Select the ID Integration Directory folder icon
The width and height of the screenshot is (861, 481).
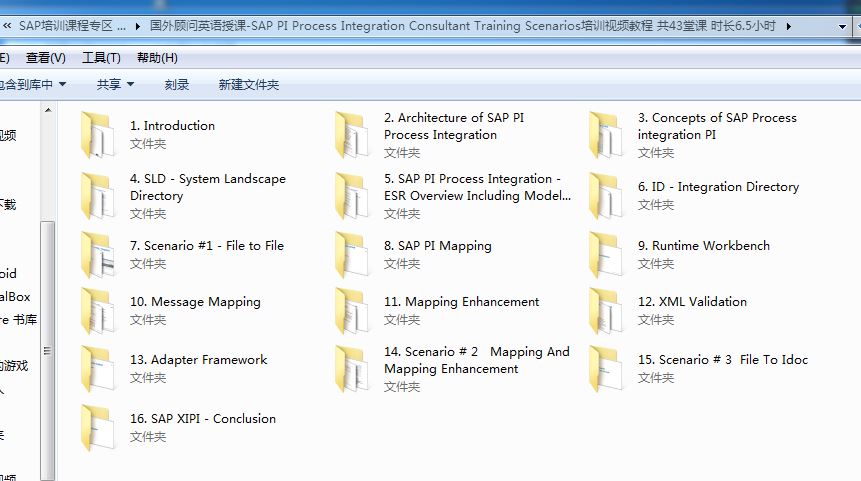pos(606,196)
